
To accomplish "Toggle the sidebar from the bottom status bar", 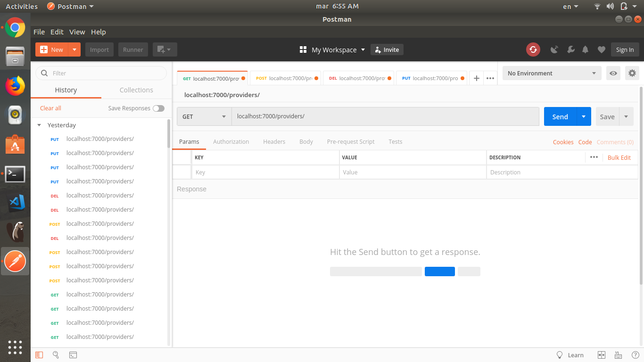I will [x=39, y=355].
